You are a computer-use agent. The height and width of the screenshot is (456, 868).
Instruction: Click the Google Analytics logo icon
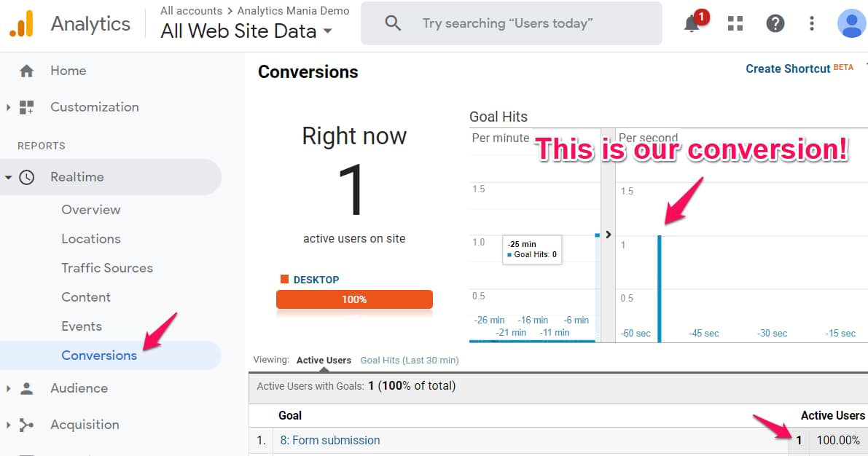(x=22, y=24)
